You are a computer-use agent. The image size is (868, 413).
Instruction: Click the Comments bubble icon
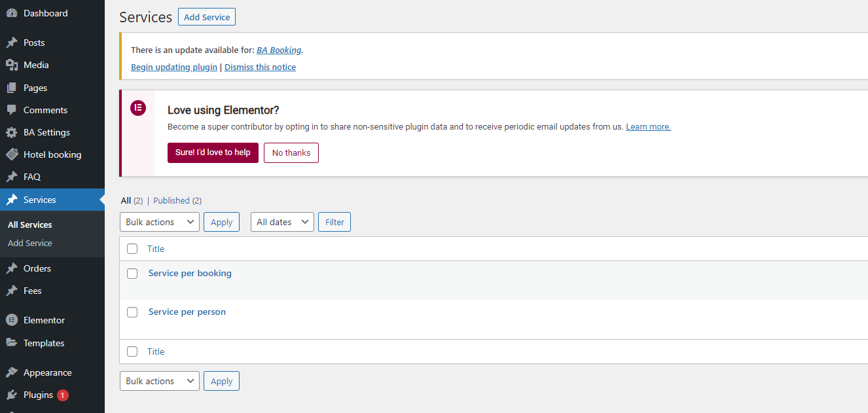point(12,110)
